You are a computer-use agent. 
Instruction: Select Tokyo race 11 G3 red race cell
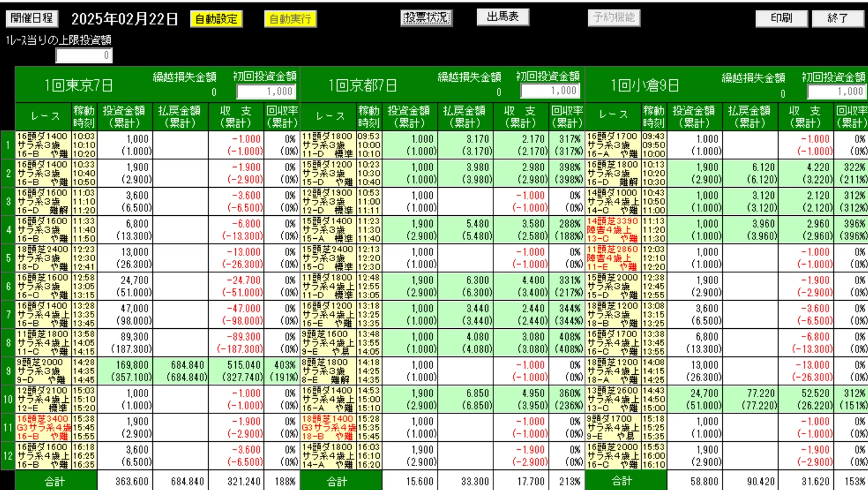click(42, 428)
